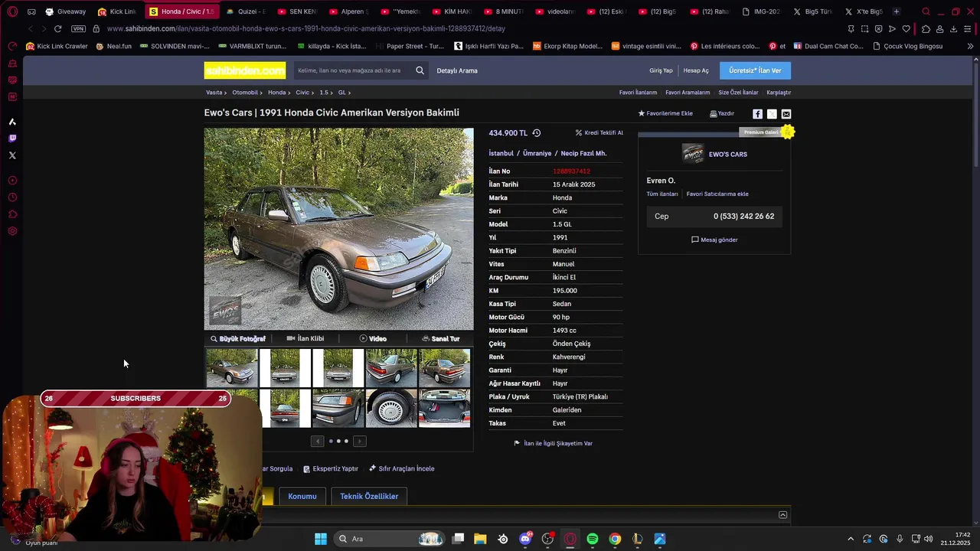Expand the hidden bookmarks overflow chevron

971,46
